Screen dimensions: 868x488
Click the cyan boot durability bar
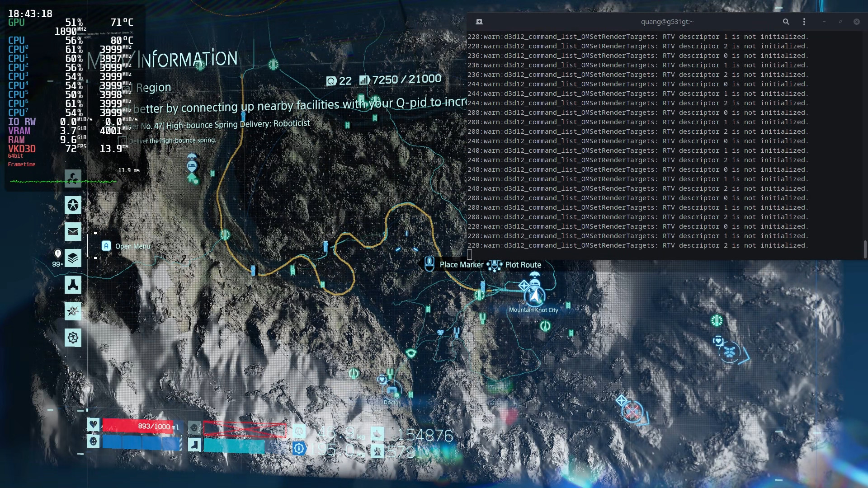point(234,446)
